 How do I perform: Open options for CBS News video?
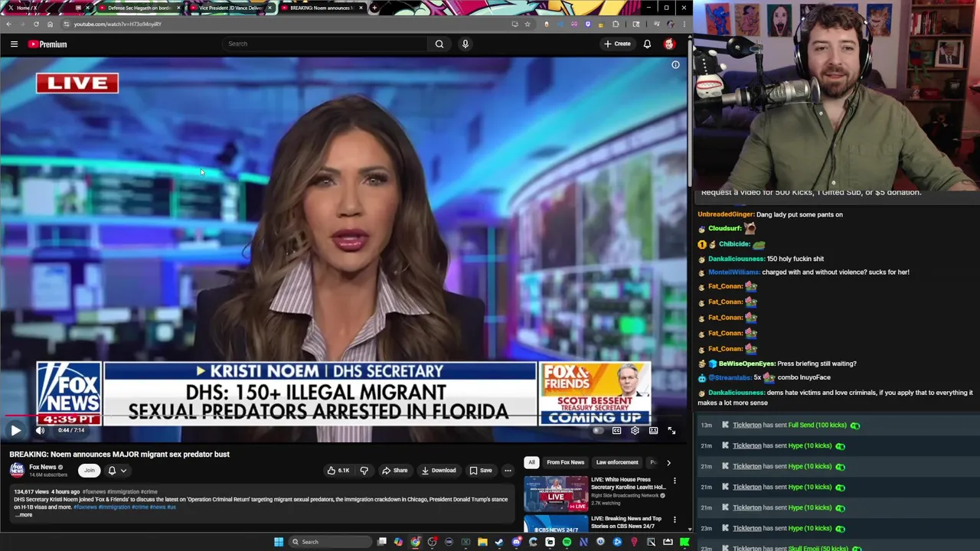point(675,520)
